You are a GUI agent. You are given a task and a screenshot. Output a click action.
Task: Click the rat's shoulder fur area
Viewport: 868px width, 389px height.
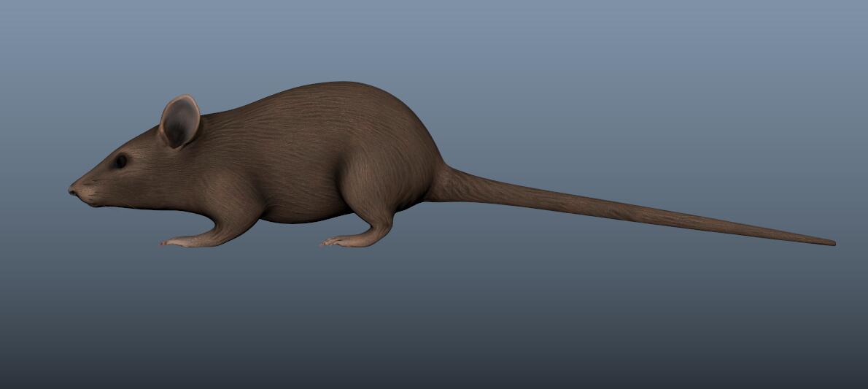point(233,182)
